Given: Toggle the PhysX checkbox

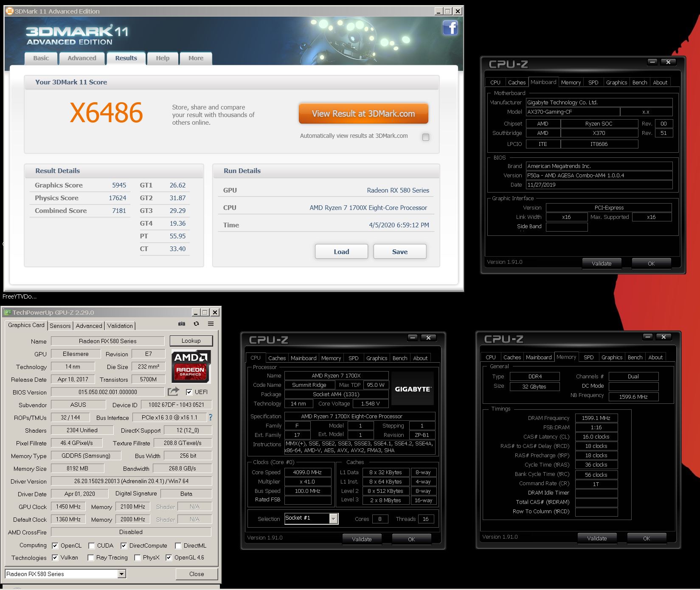Looking at the screenshot, I should tap(138, 557).
